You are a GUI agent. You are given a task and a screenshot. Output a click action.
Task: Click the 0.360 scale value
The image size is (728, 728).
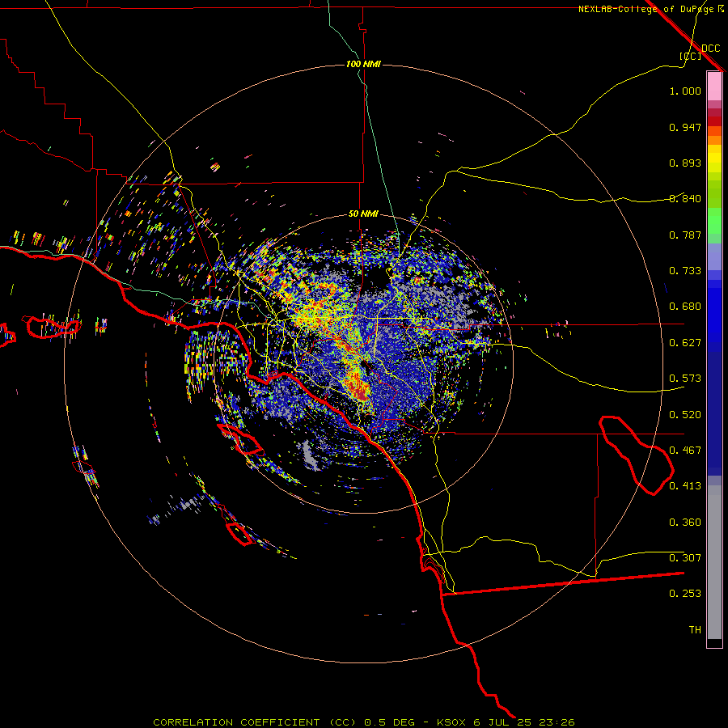[685, 523]
